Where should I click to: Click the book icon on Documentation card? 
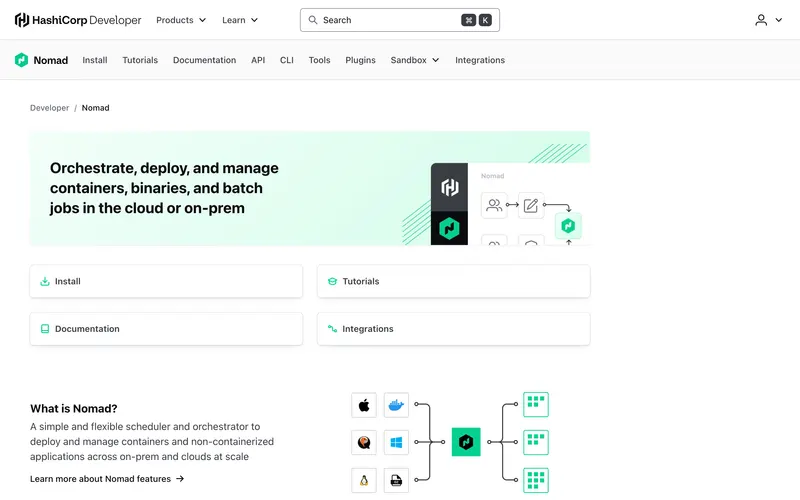(45, 329)
